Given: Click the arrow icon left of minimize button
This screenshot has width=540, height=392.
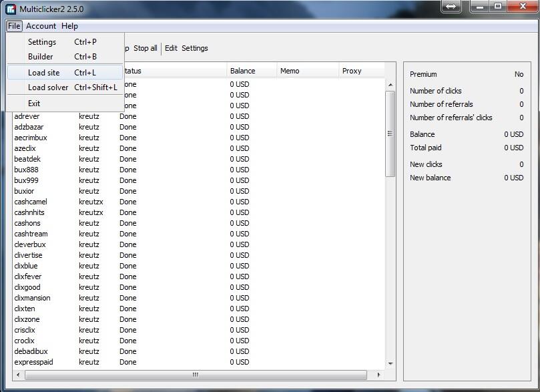Looking at the screenshot, I should coord(451,7).
